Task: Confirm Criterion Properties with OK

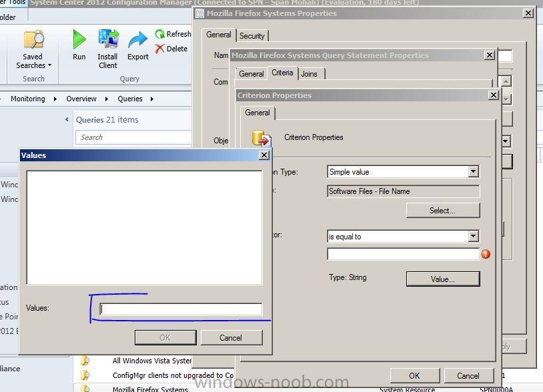Action: pos(414,375)
